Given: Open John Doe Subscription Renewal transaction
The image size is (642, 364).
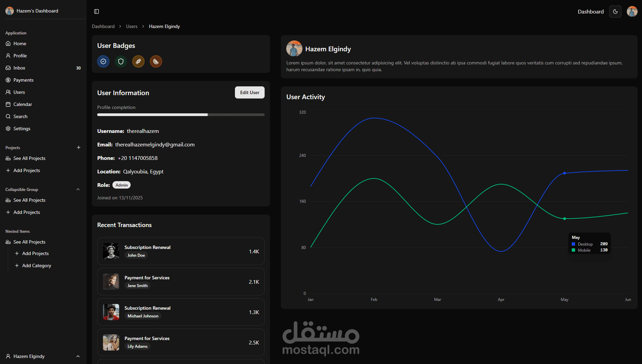Looking at the screenshot, I should point(181,251).
